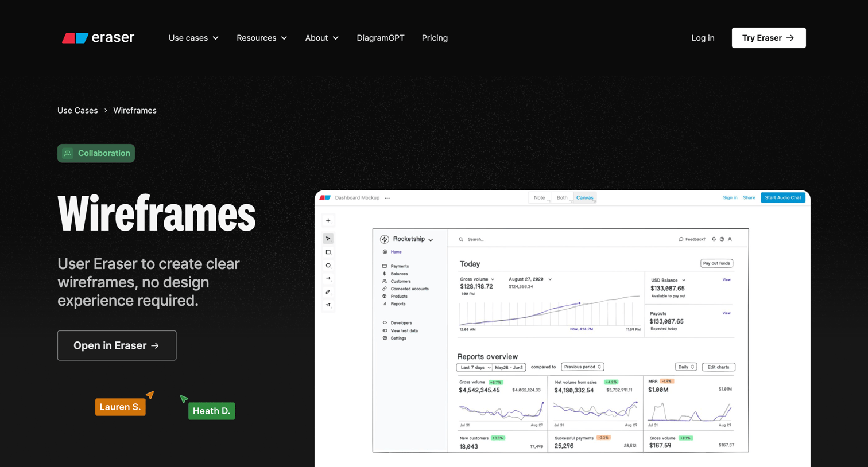Click Share in the mockup header
This screenshot has height=467, width=868.
coord(749,197)
